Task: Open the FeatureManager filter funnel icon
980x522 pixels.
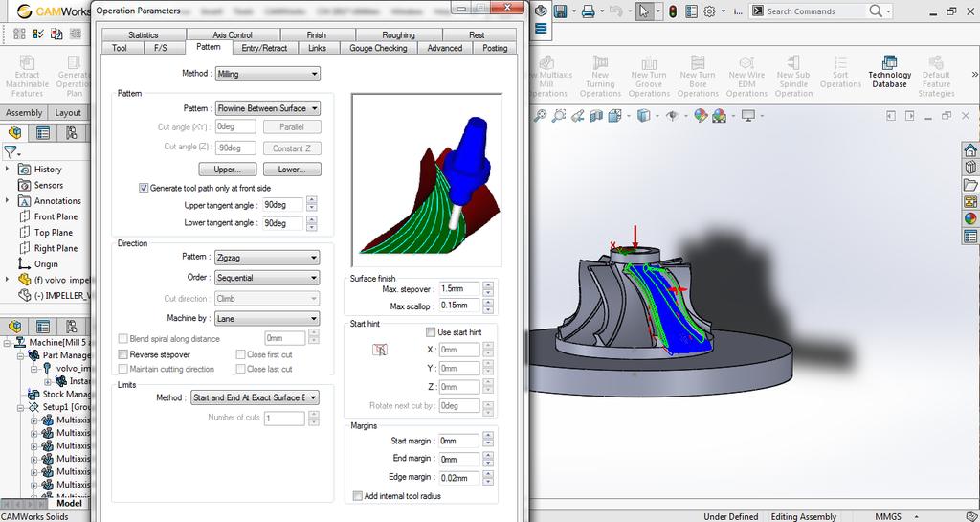Action: 10,151
